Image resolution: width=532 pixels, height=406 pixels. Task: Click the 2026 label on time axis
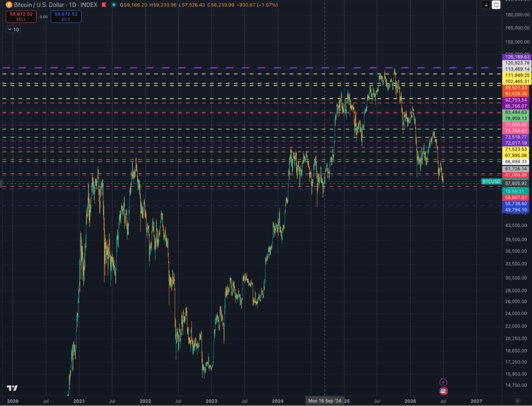click(x=410, y=401)
